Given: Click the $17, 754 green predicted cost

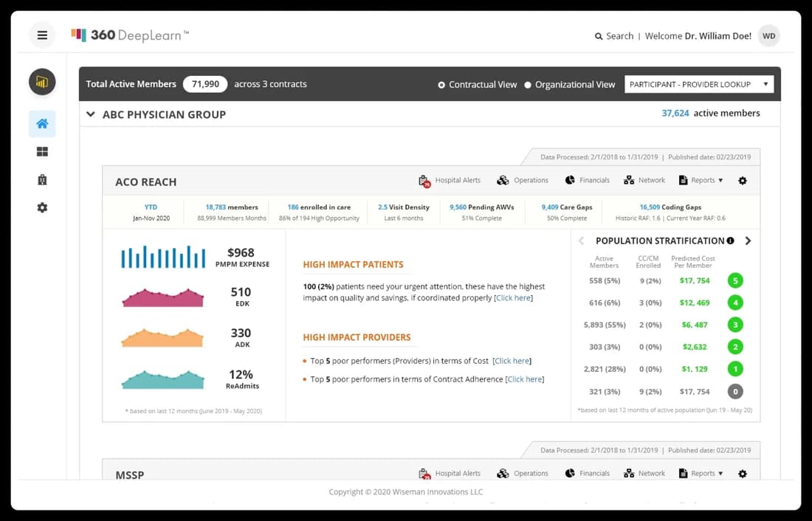Looking at the screenshot, I should [695, 280].
